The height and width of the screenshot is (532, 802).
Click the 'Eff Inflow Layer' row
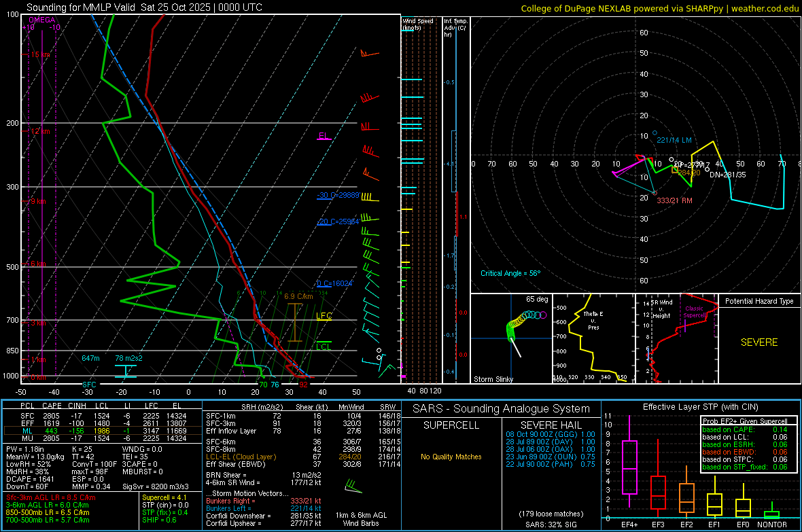[303, 431]
